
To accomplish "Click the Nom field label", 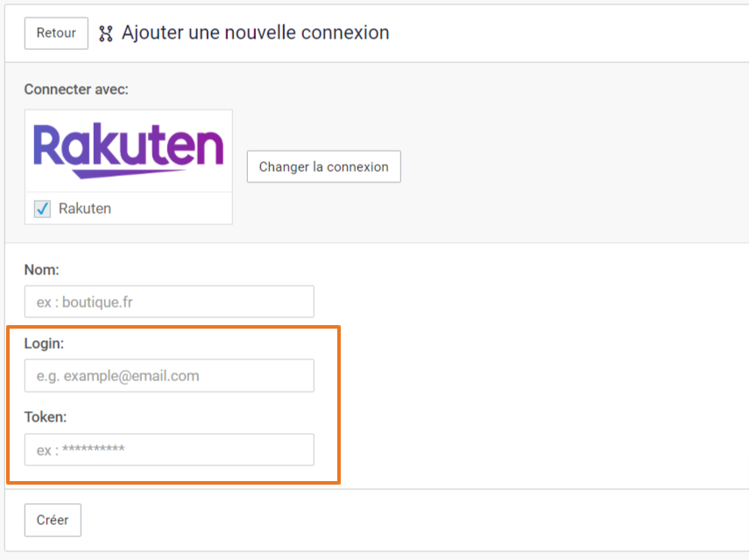I will [x=41, y=270].
